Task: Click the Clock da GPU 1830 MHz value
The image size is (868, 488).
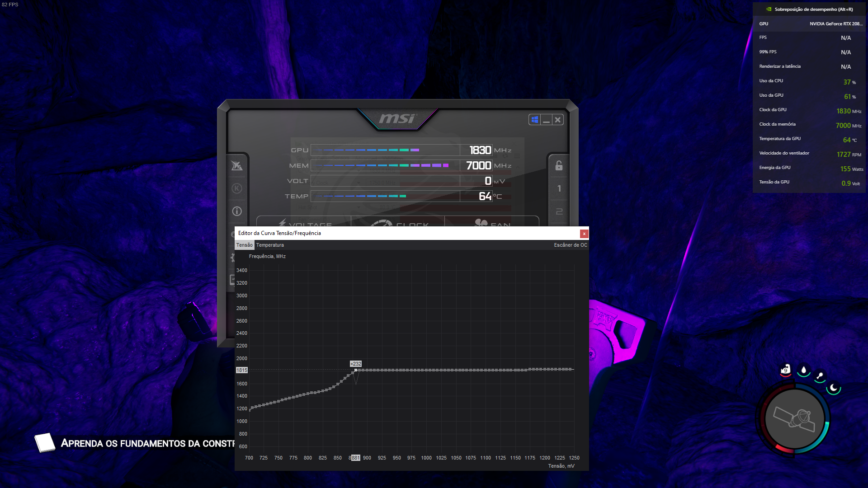Action: [849, 111]
